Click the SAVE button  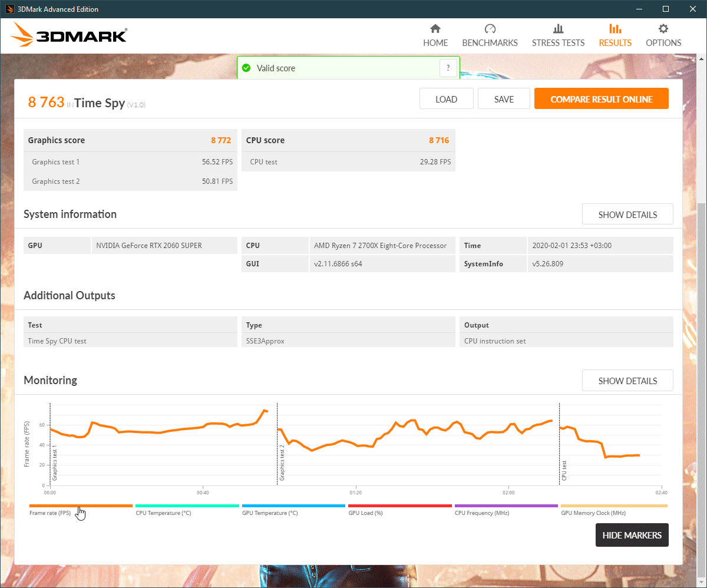[504, 99]
